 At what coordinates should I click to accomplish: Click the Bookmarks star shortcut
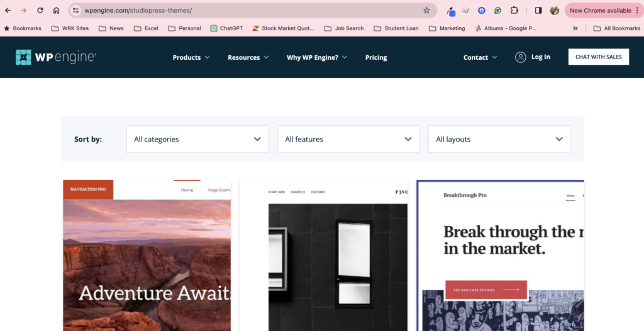[x=23, y=28]
